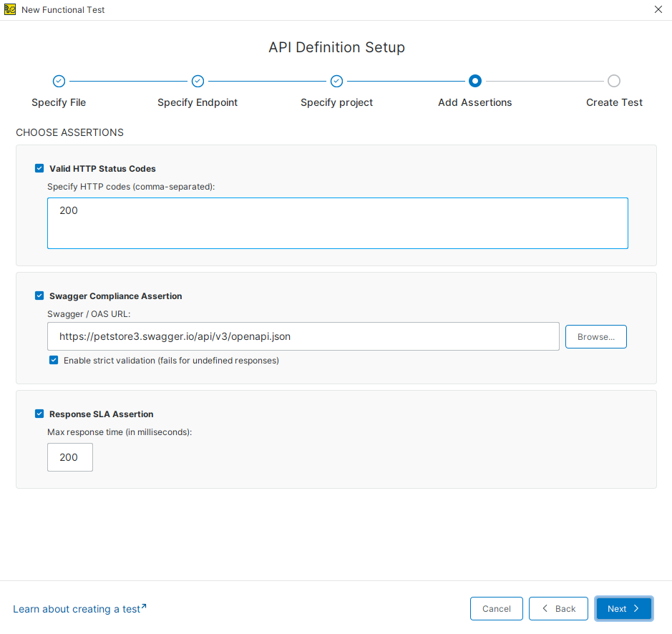Click the Swagger / OAS URL field
This screenshot has height=634, width=672.
point(303,336)
